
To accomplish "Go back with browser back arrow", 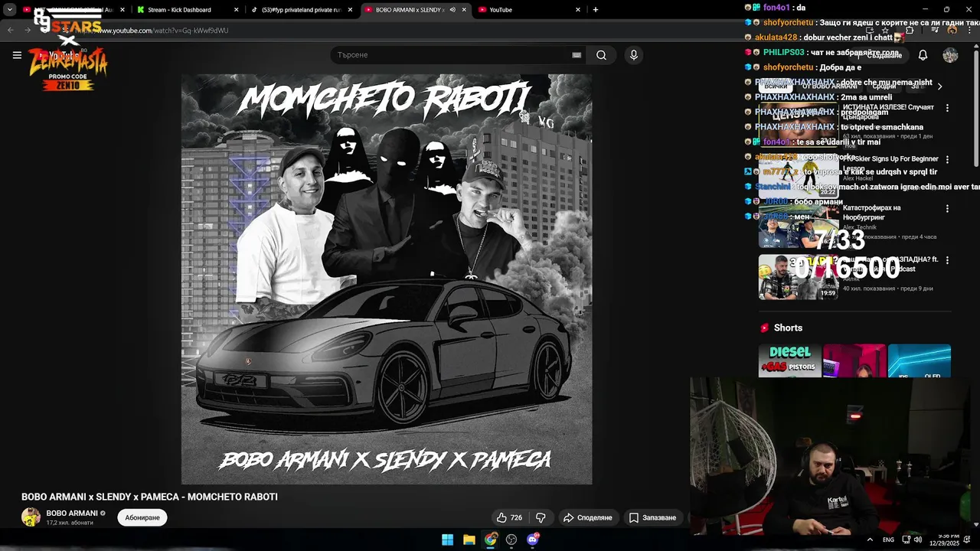I will coord(11,31).
